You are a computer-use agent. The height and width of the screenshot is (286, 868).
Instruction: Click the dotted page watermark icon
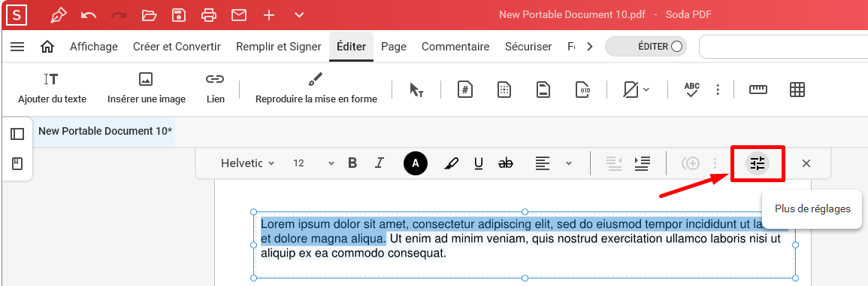tap(504, 90)
